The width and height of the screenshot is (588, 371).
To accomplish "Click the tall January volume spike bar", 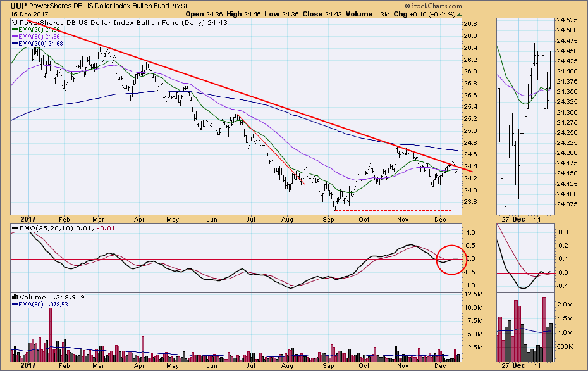I will point(51,334).
